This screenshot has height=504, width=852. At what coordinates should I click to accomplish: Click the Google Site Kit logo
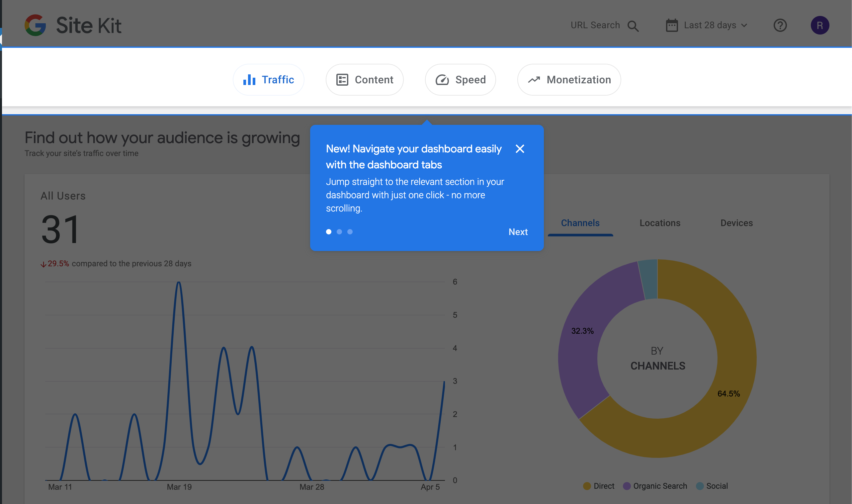[x=35, y=25]
